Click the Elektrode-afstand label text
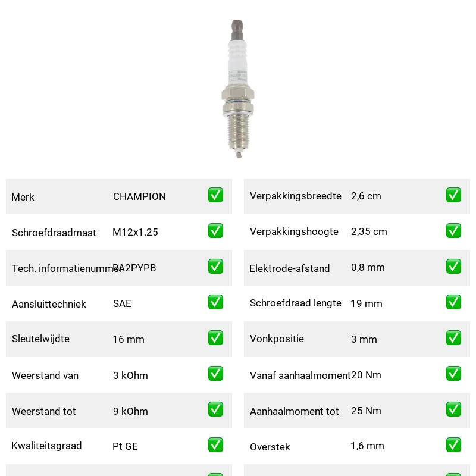This screenshot has width=476, height=476. click(289, 268)
